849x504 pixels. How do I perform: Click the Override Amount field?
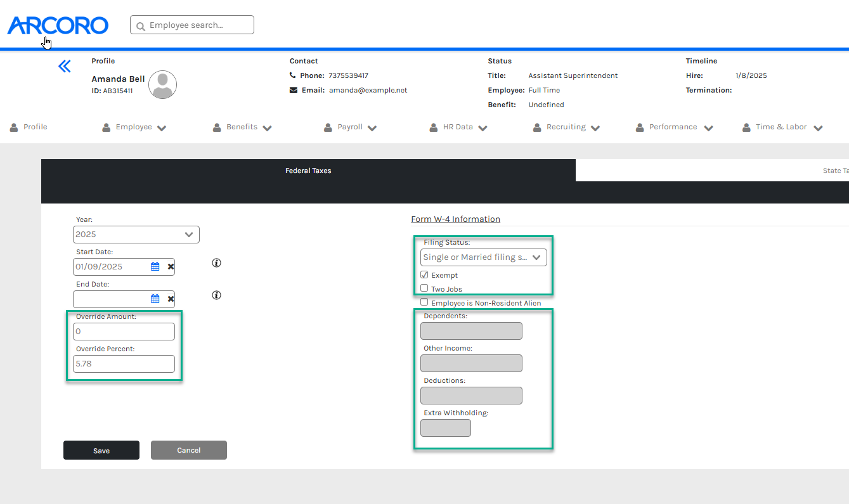pyautogui.click(x=124, y=332)
